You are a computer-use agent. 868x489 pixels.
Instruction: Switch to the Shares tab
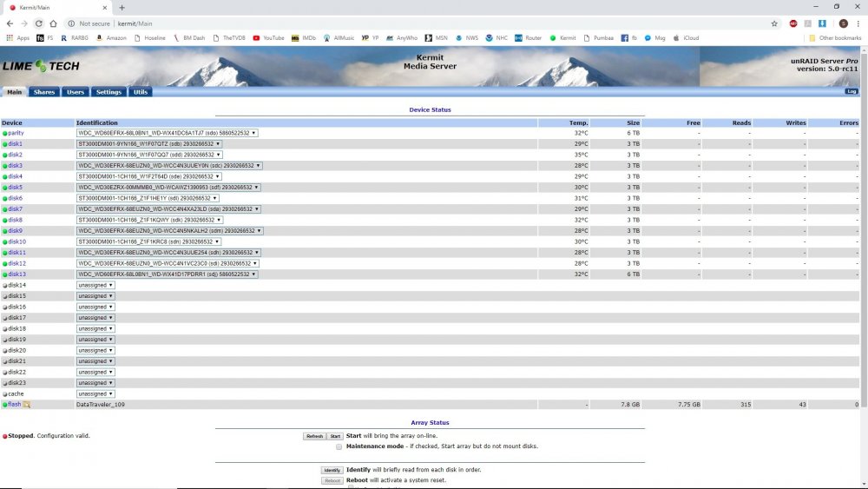click(x=43, y=92)
